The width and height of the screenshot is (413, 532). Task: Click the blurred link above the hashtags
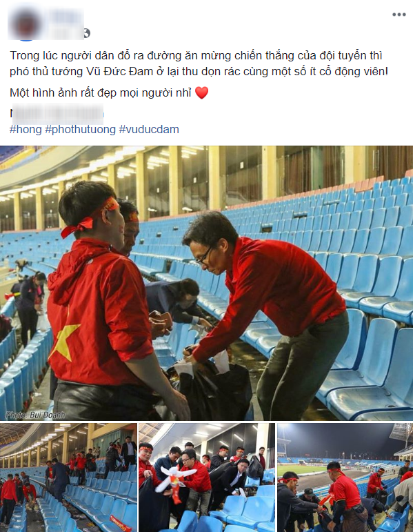pyautogui.click(x=57, y=114)
